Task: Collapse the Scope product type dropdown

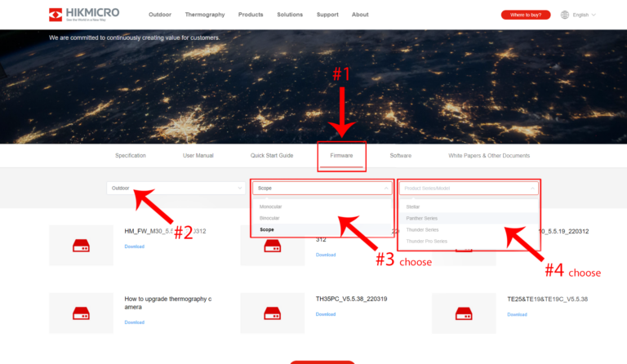Action: point(322,189)
